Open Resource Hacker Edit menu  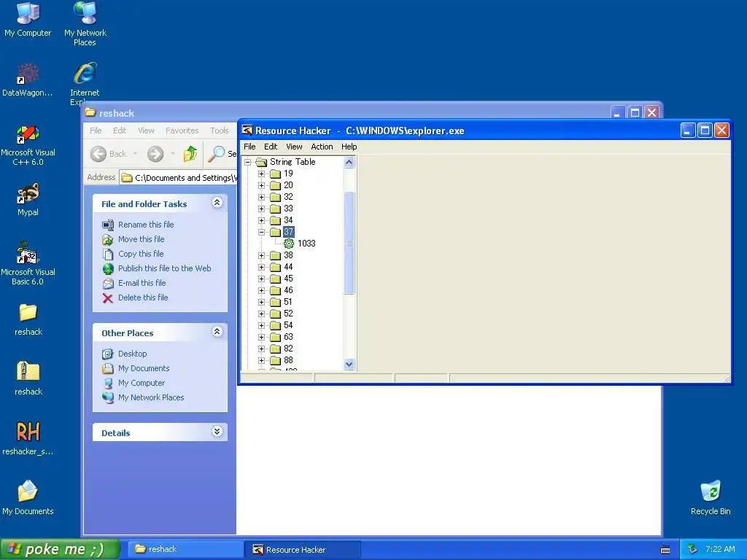271,147
